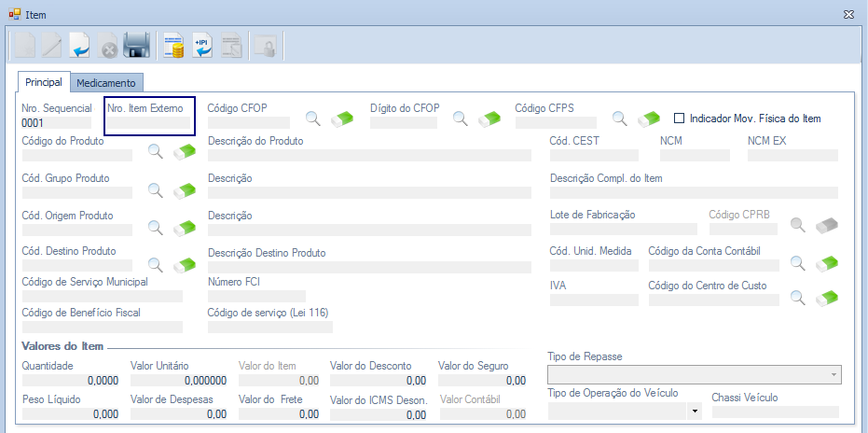Save item with floppy disk icon
Screen dimensions: 868x433
[136, 46]
